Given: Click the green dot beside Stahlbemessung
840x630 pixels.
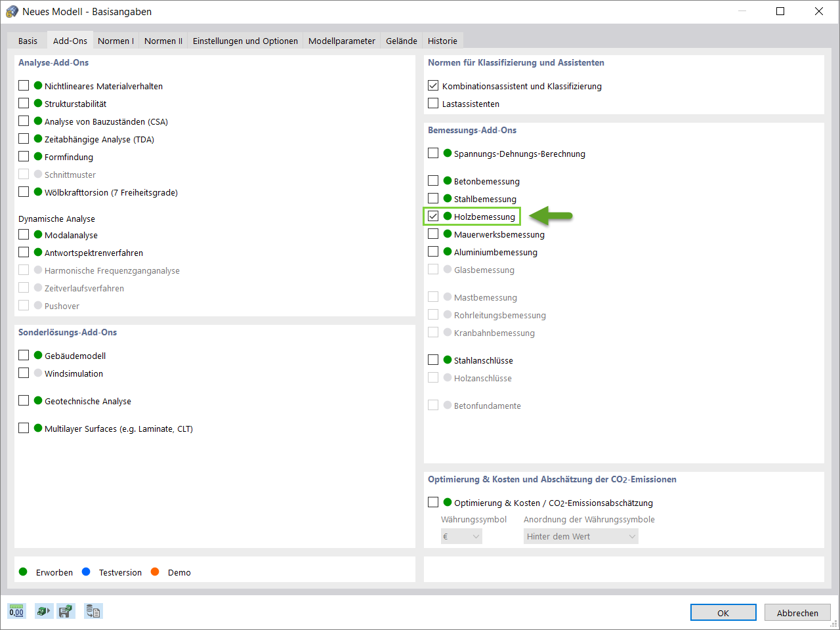Looking at the screenshot, I should coord(448,199).
